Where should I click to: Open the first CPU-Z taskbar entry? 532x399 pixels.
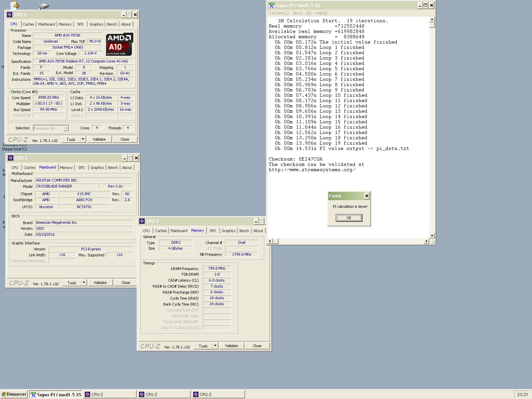click(110, 394)
